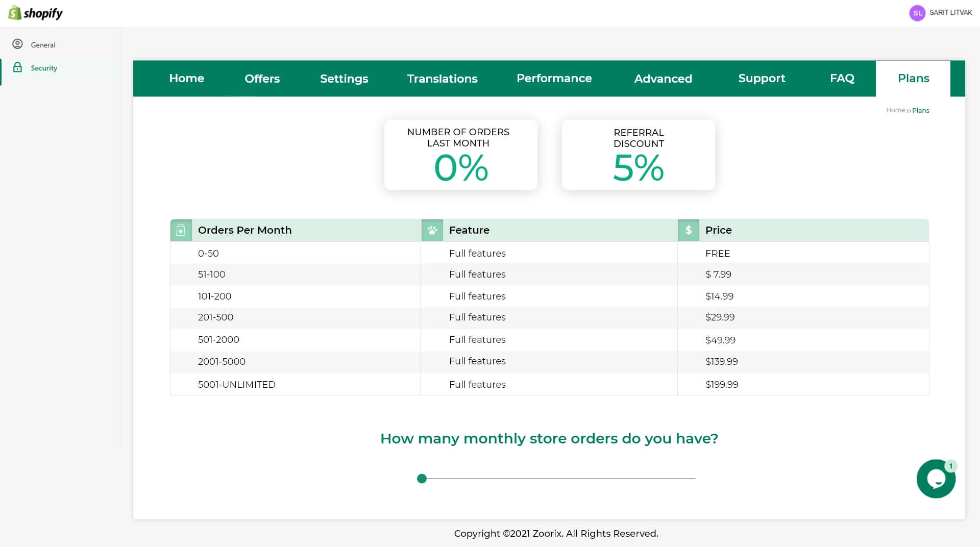
Task: Click the 201-500 orders cell
Action: pyautogui.click(x=295, y=317)
